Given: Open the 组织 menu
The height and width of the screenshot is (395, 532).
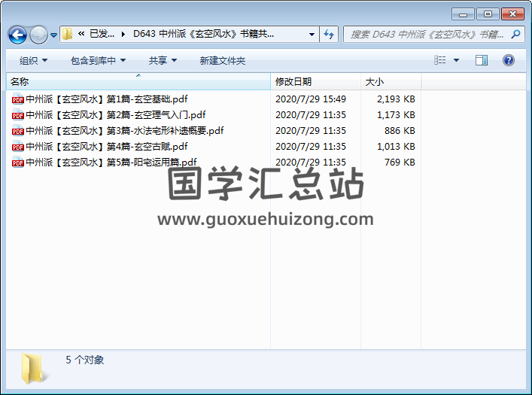Looking at the screenshot, I should pyautogui.click(x=33, y=60).
